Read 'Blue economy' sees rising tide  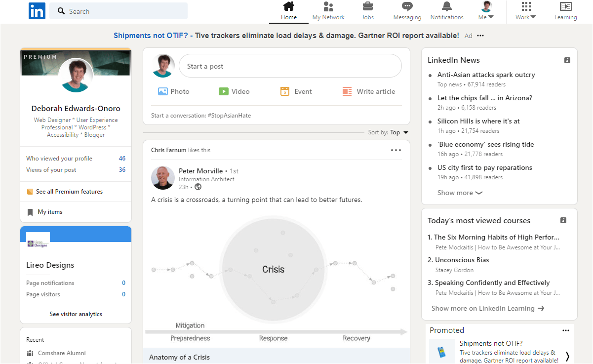pyautogui.click(x=486, y=145)
